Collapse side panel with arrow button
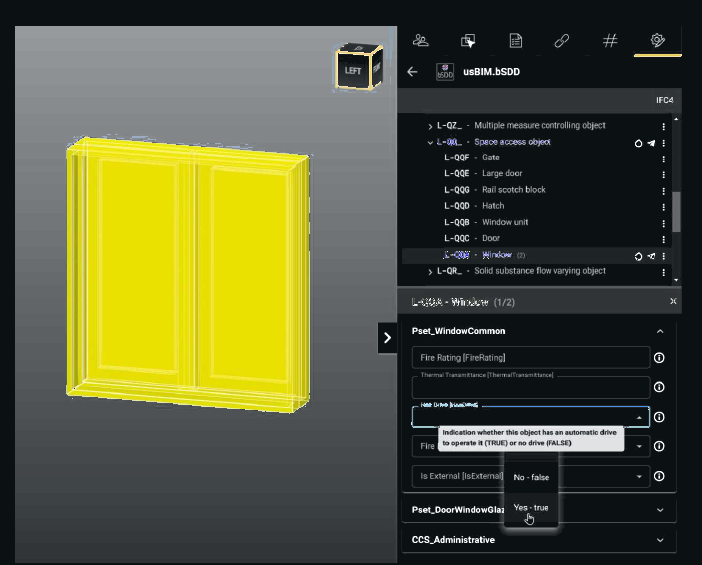 tap(387, 338)
